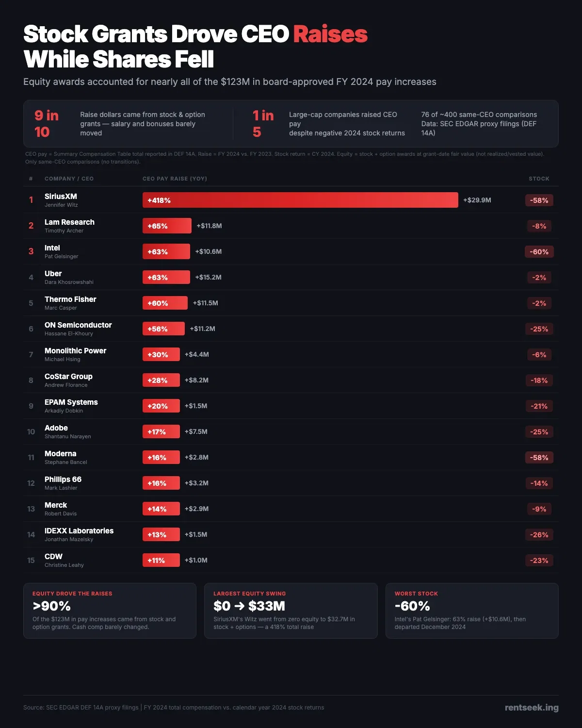Click the CEO PAY RAISE (YOY) header
This screenshot has height=728, width=582.
pos(175,179)
